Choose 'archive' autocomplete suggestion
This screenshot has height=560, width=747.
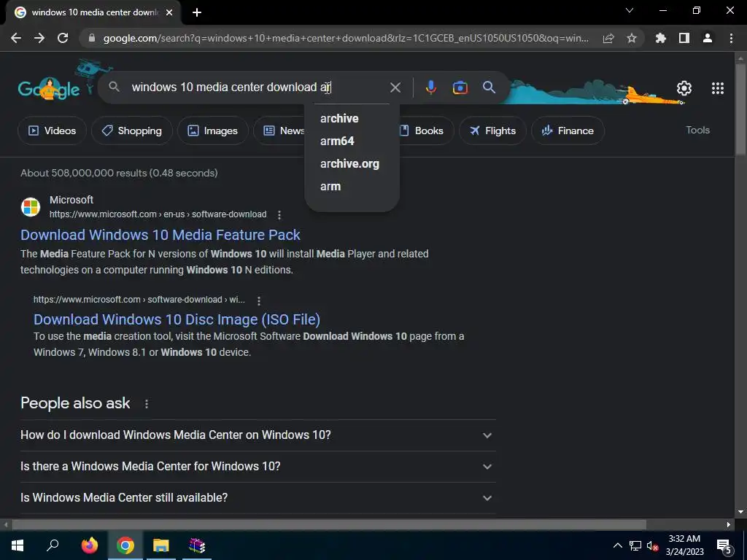pos(352,119)
